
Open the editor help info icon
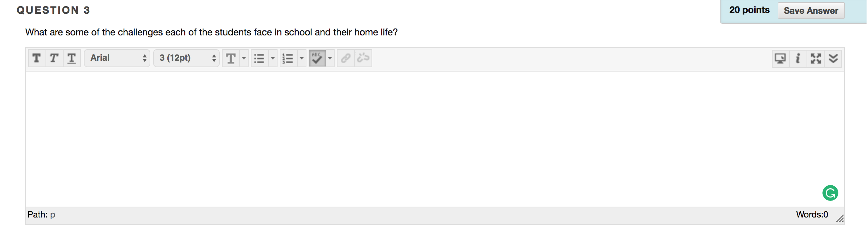tap(798, 59)
